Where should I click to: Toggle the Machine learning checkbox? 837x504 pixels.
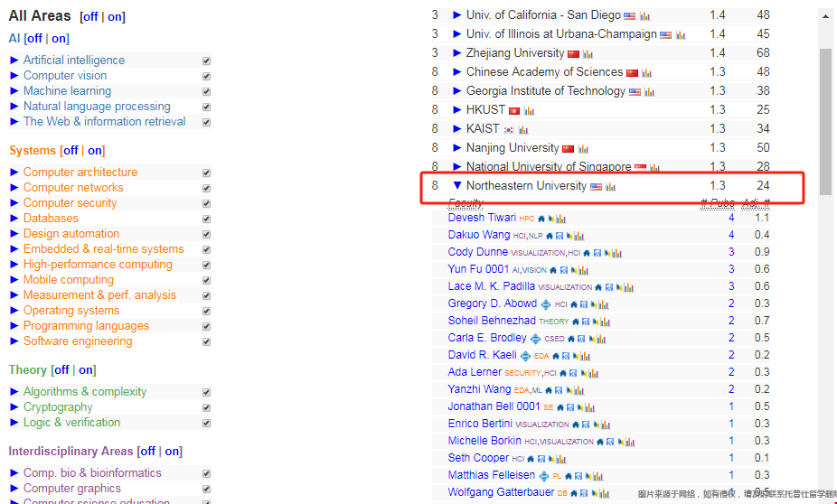tap(207, 92)
